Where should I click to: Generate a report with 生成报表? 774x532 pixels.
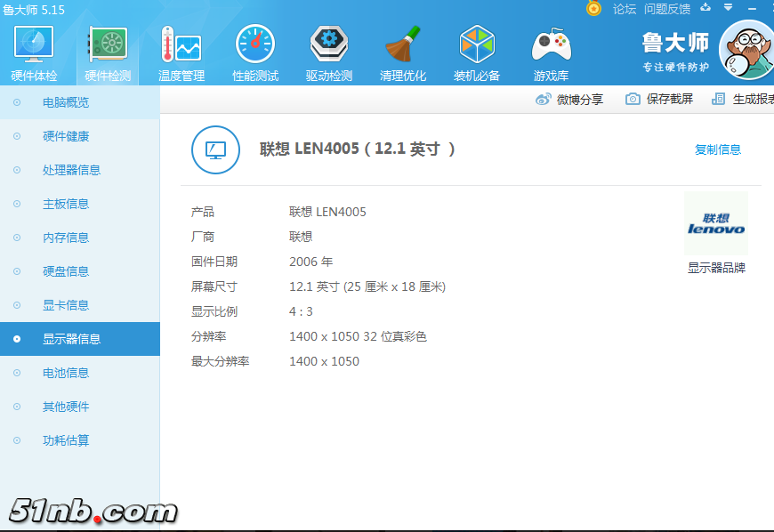point(742,100)
